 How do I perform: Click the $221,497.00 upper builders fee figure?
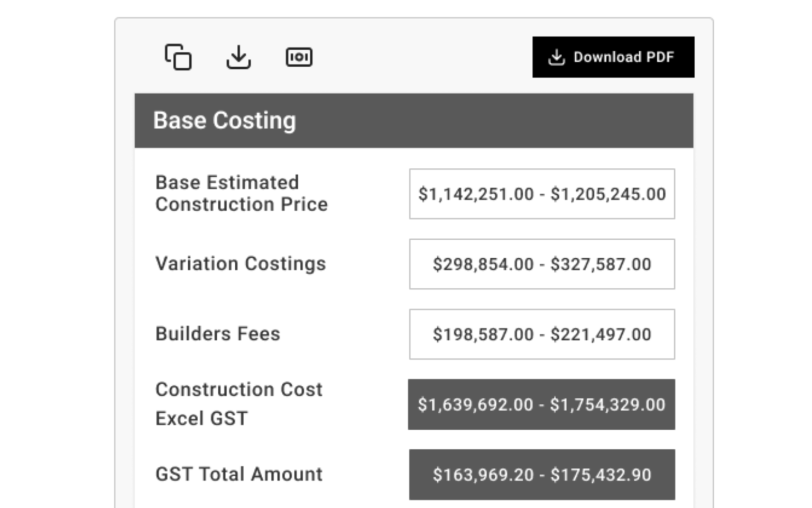pyautogui.click(x=601, y=334)
